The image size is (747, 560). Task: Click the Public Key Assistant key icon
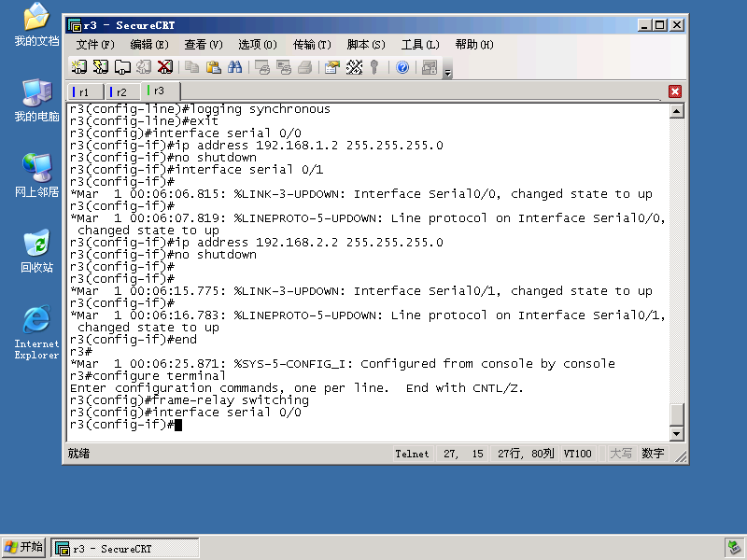tap(375, 67)
